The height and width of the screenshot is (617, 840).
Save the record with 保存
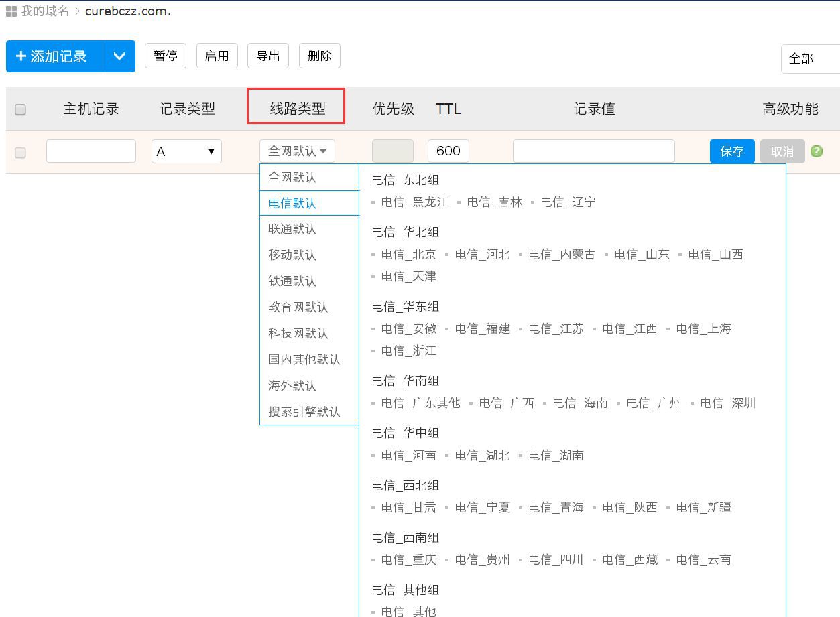(x=732, y=151)
